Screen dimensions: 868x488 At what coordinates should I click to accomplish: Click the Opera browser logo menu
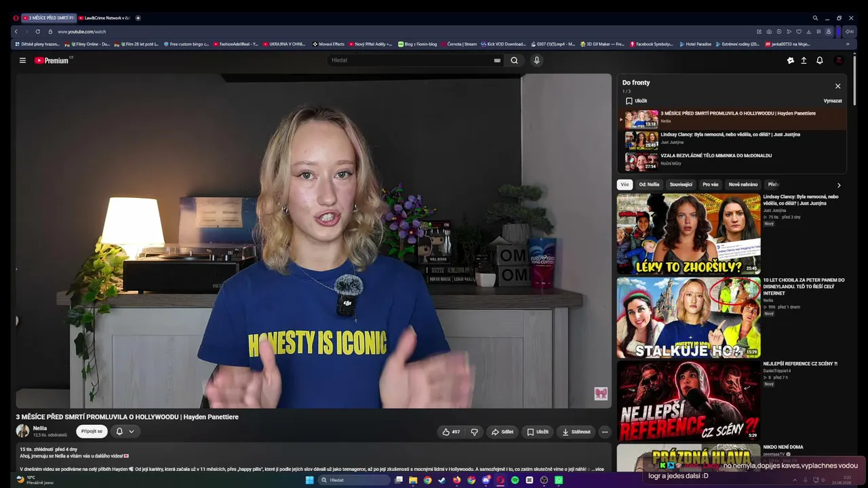(x=16, y=18)
